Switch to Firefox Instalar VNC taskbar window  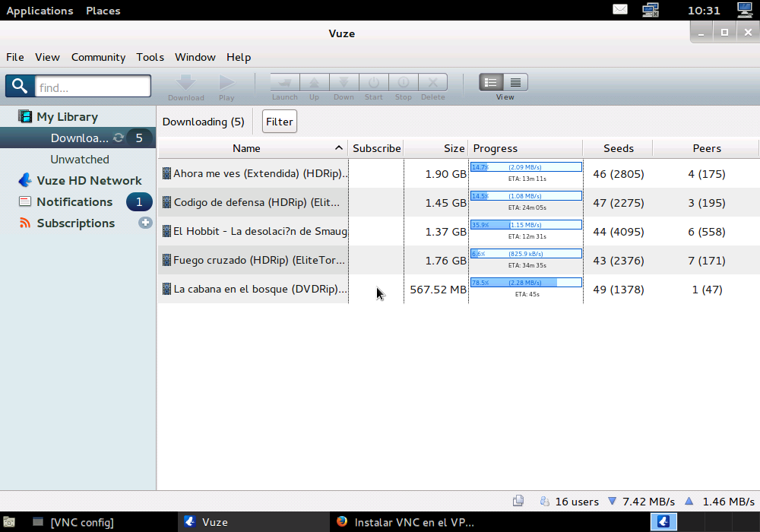click(x=406, y=522)
